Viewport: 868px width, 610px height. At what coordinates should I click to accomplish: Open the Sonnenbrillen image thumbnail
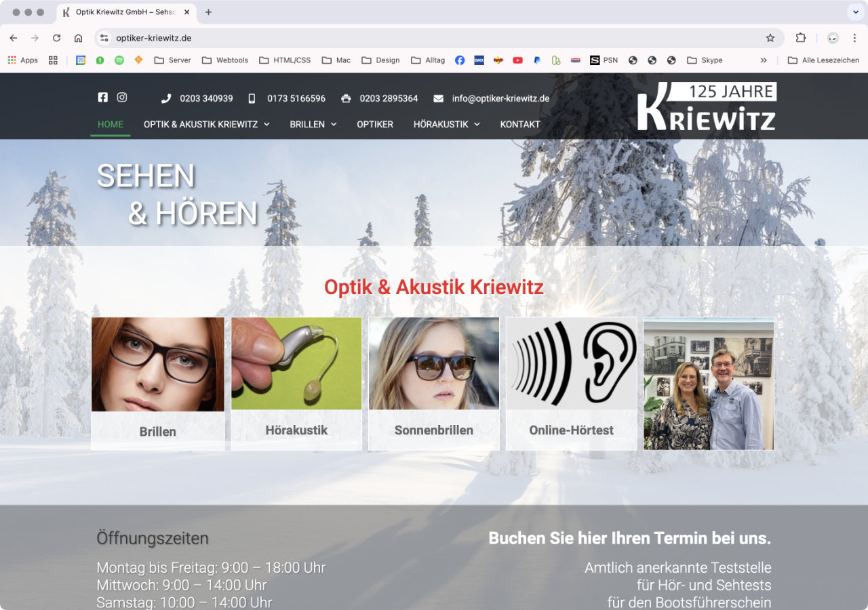tap(434, 364)
